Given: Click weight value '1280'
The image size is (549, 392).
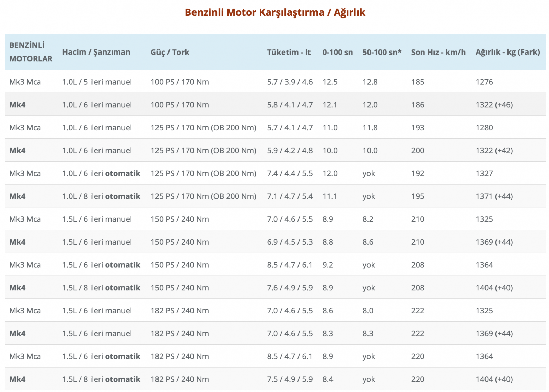Looking at the screenshot, I should [x=484, y=128].
